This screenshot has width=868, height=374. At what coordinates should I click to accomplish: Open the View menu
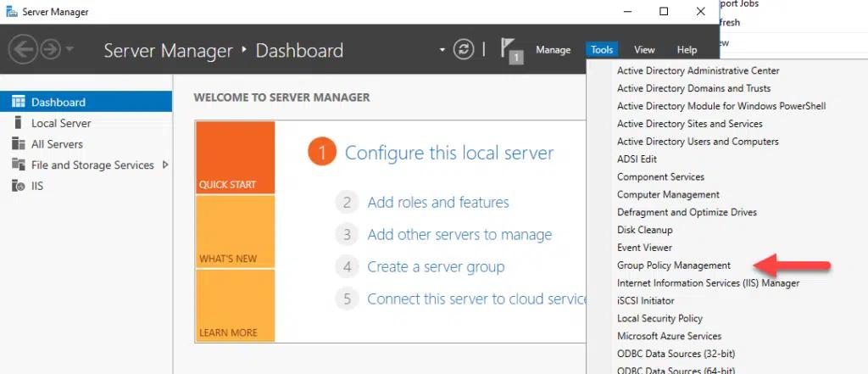(x=644, y=50)
